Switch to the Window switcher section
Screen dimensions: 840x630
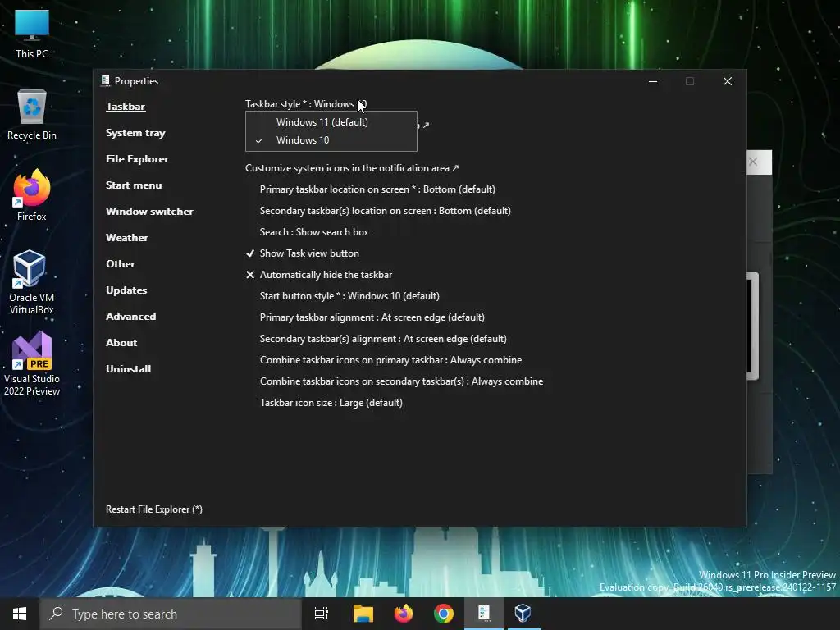[149, 212]
